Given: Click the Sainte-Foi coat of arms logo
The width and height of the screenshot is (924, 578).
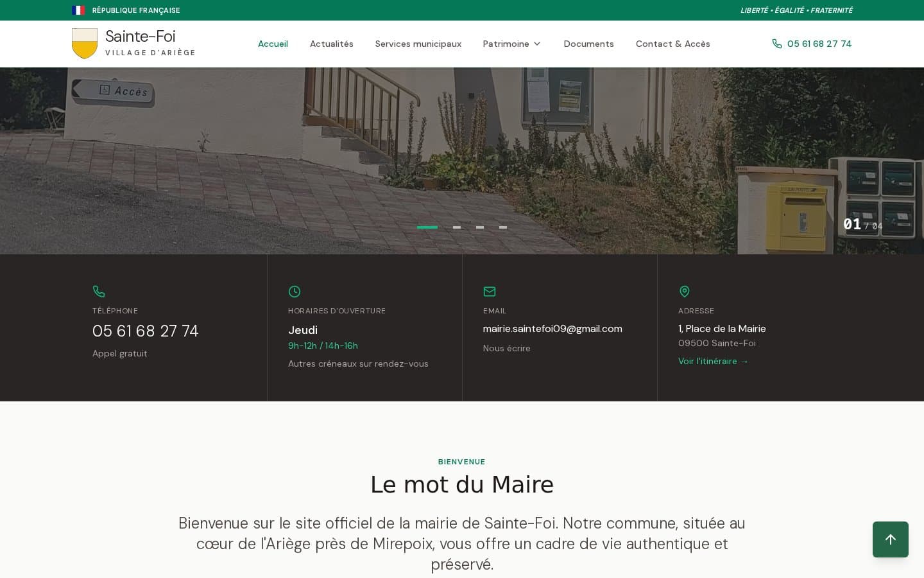Looking at the screenshot, I should (85, 44).
